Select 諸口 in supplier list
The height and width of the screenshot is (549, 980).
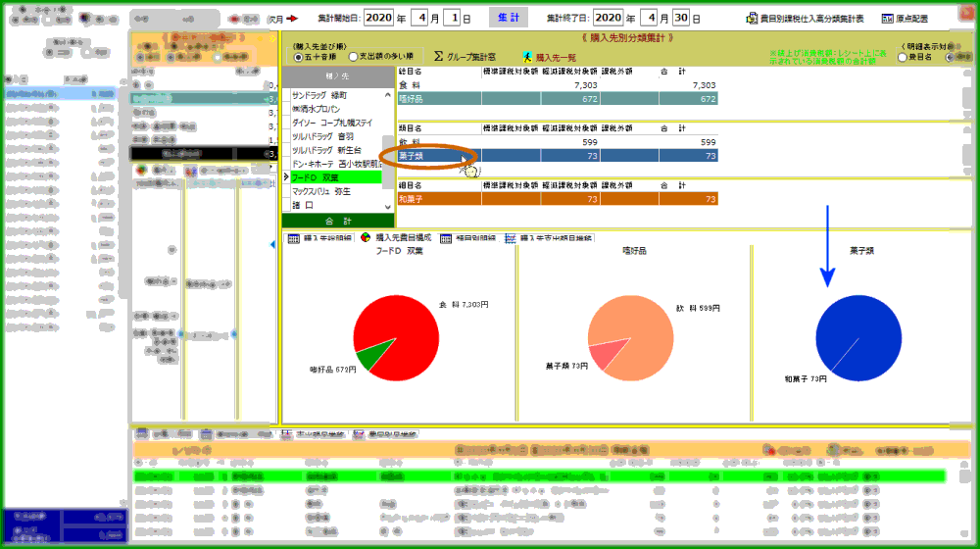tap(337, 205)
